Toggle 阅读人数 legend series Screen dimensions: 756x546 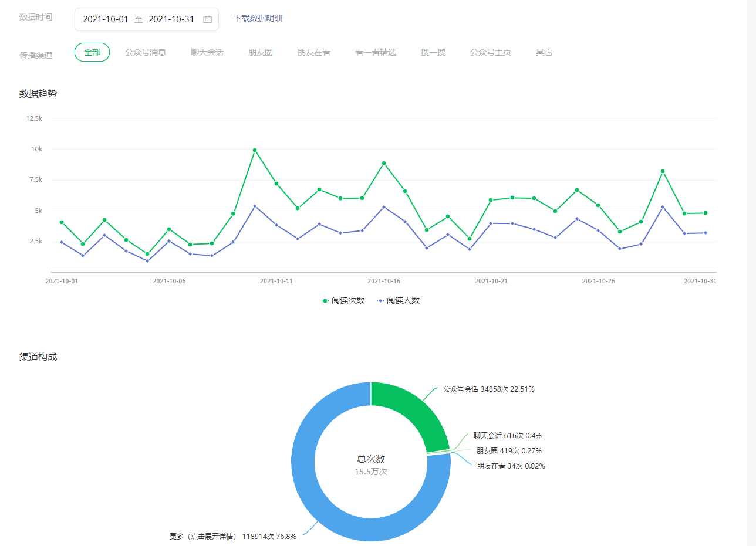[399, 300]
